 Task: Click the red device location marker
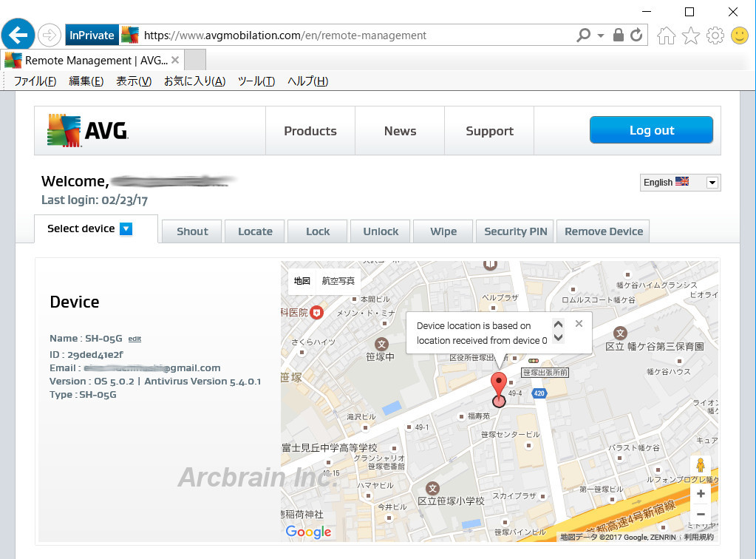coord(499,384)
